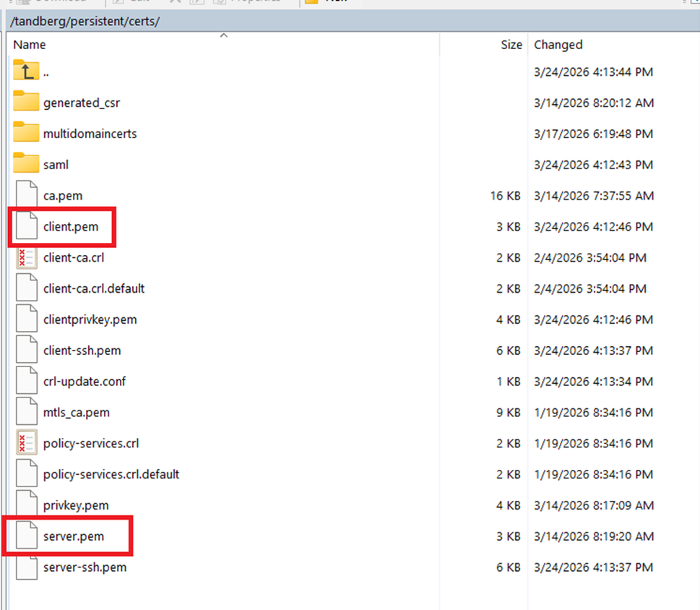Click the mtls_ca.pem file icon
Image resolution: width=700 pixels, height=610 pixels.
tap(26, 411)
